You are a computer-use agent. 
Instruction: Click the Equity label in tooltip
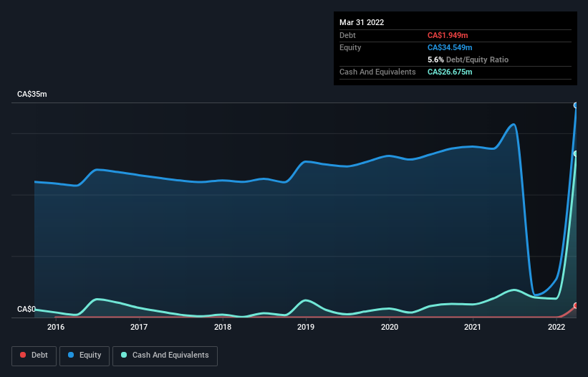click(x=350, y=47)
